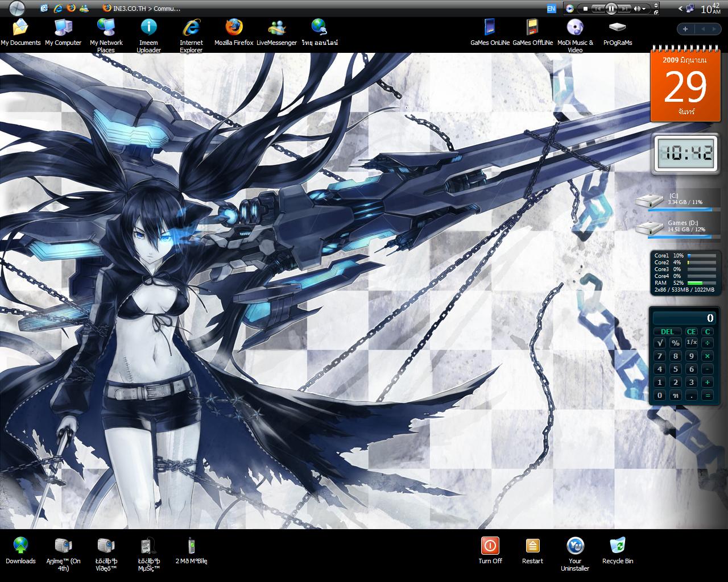This screenshot has height=582, width=728.
Task: Launch Internet Explorer from quick launch bar
Action: pos(57,8)
